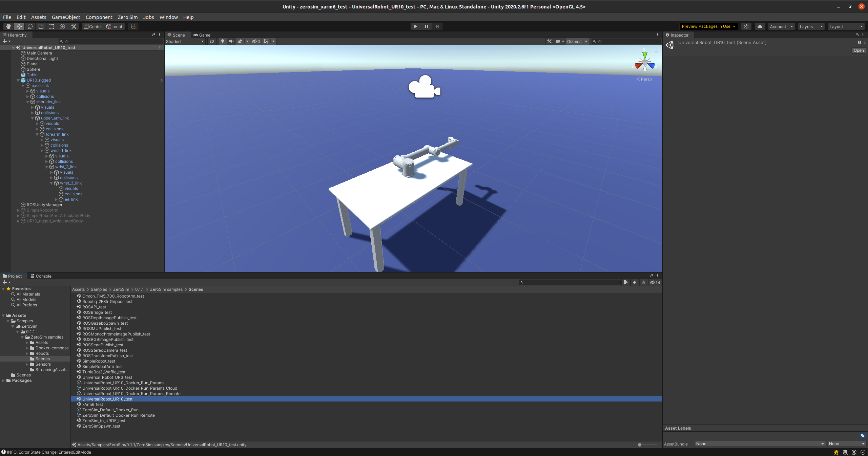Click the Pause button

(x=426, y=26)
